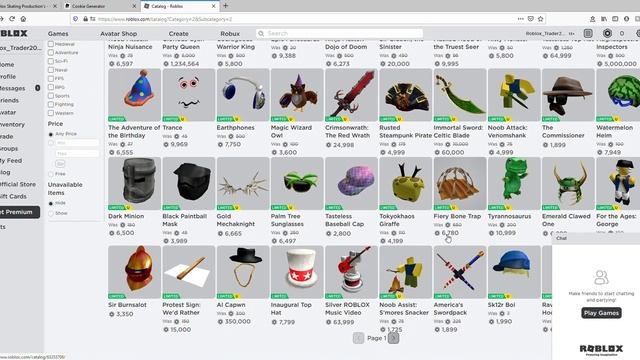The image size is (640, 360).
Task: Open the Avatar Shop menu
Action: tap(119, 33)
